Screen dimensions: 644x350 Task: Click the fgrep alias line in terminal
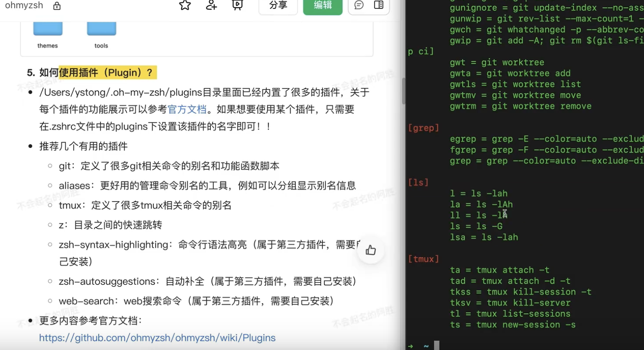[x=547, y=150]
